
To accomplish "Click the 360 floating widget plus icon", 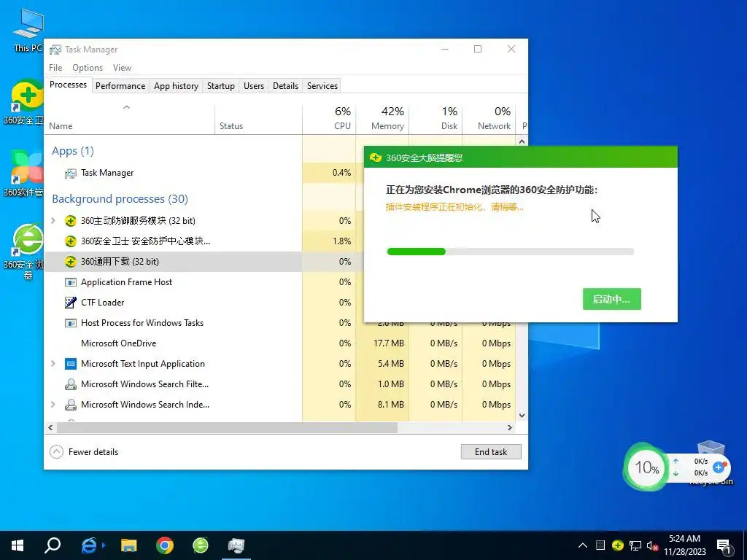I will tap(719, 467).
